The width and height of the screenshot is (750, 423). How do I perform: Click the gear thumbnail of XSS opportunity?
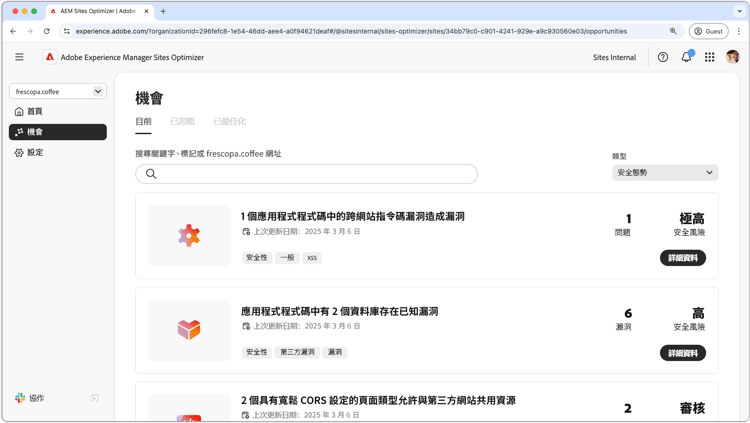(189, 235)
